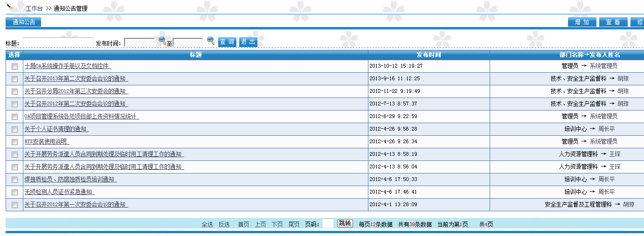Click the pencil icon beside 工作台
The width and height of the screenshot is (644, 236).
10,6
